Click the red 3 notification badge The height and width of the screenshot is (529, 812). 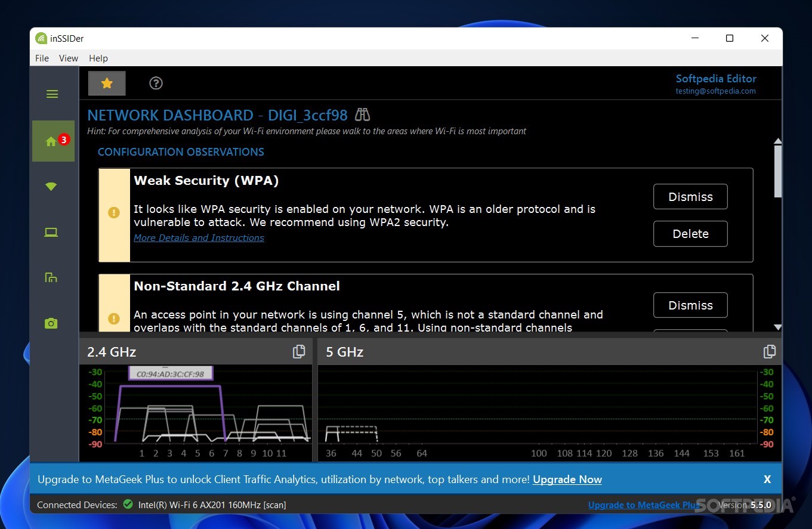pos(64,140)
